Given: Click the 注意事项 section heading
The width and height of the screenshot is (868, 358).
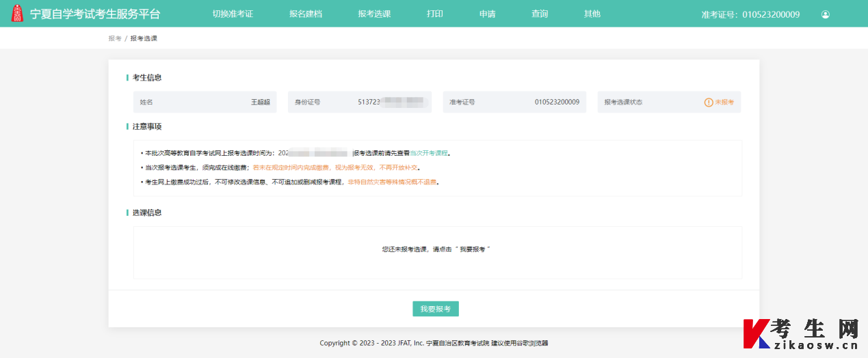Looking at the screenshot, I should coord(147,127).
